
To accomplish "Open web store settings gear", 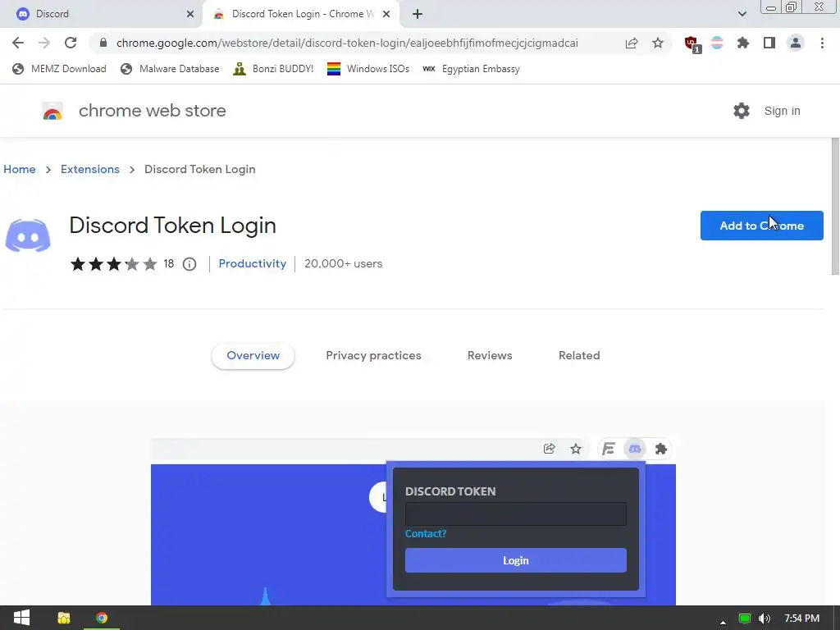I will pos(742,111).
